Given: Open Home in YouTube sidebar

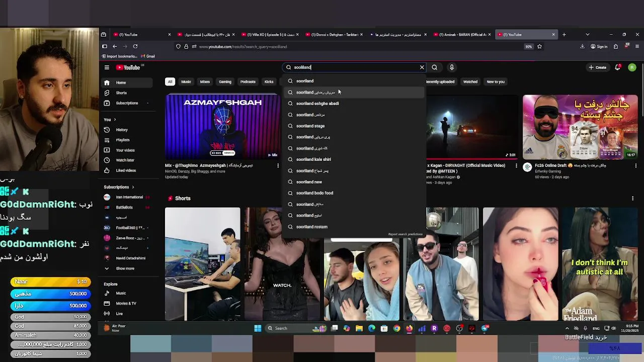Looking at the screenshot, I should tap(127, 82).
